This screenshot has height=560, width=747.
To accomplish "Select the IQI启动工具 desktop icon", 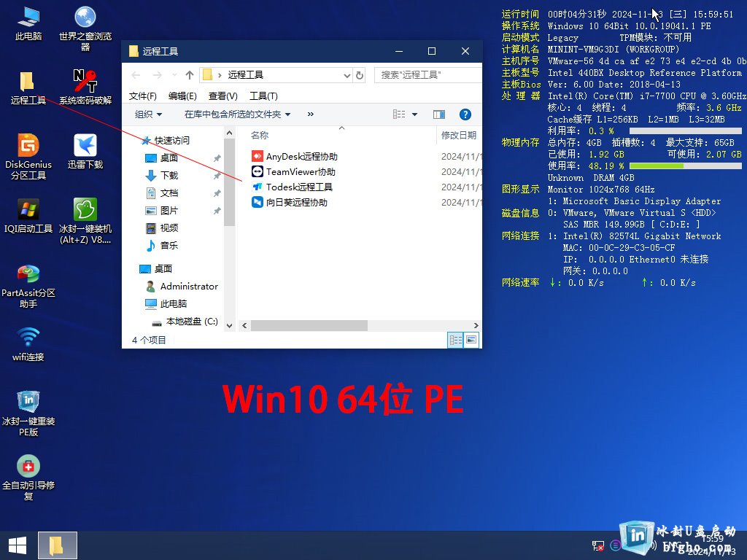I will pos(28,216).
